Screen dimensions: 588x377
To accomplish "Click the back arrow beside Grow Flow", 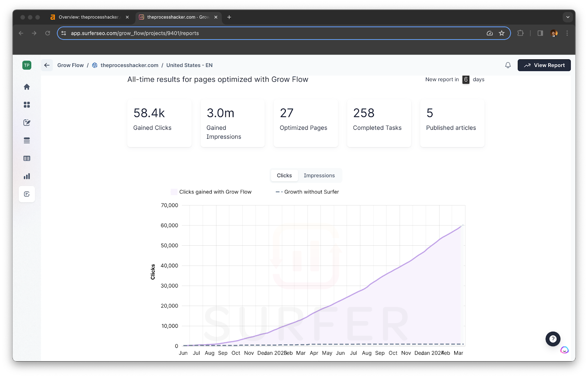I will coord(47,65).
